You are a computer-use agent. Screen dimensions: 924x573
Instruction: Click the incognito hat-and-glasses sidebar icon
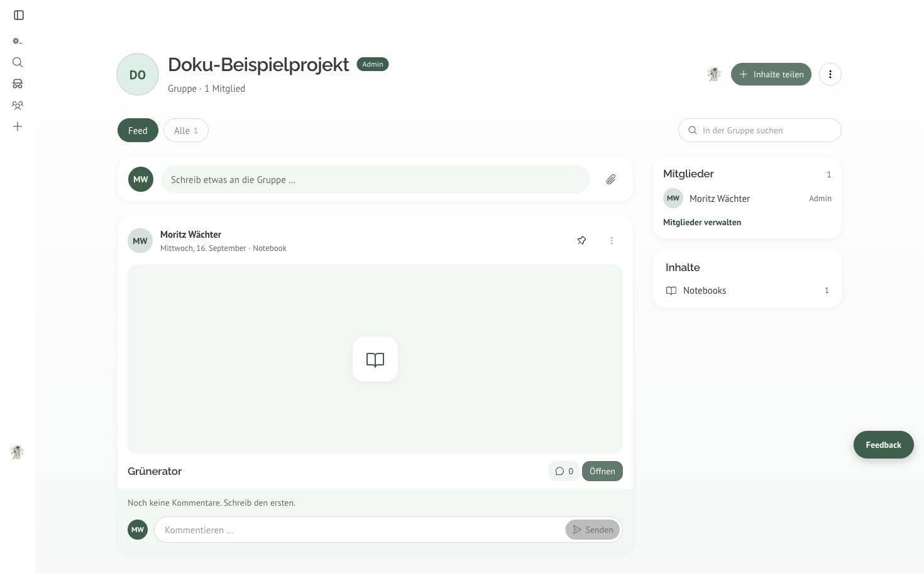pyautogui.click(x=18, y=84)
